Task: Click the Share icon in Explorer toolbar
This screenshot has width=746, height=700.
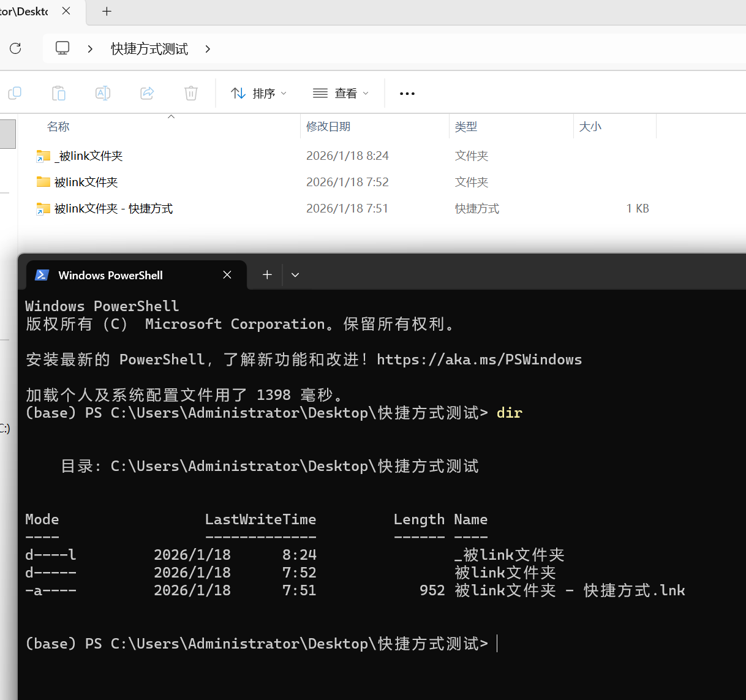Action: click(147, 93)
